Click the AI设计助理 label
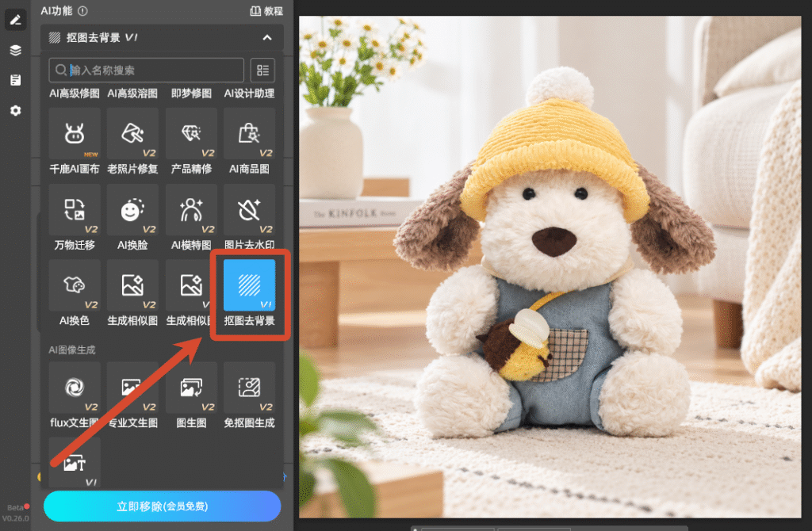The image size is (812, 531). tap(249, 94)
